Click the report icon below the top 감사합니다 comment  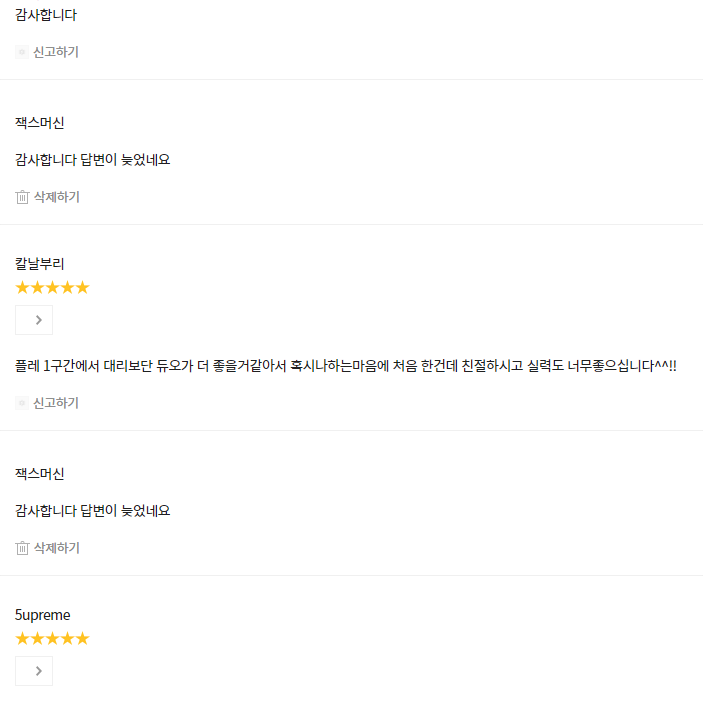(22, 52)
